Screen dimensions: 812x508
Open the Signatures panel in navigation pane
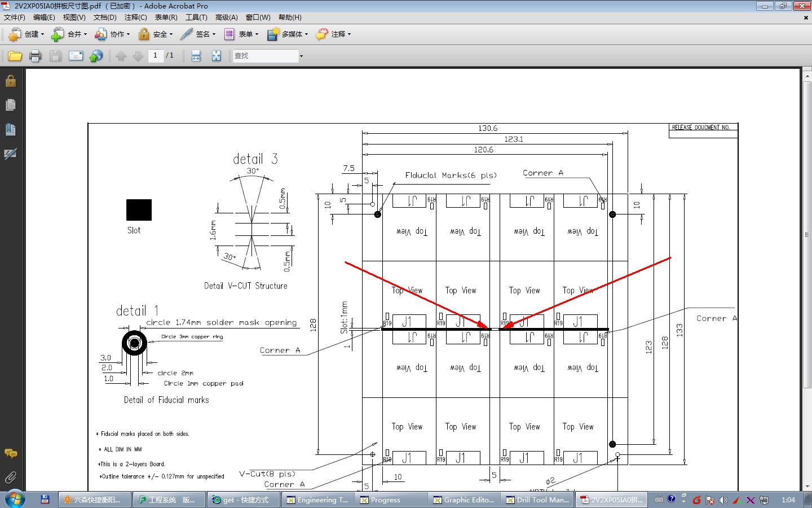click(x=10, y=154)
